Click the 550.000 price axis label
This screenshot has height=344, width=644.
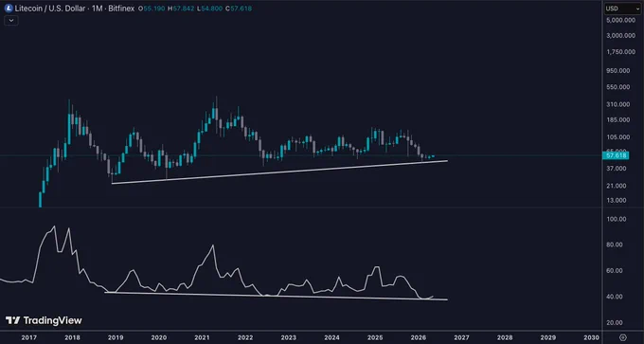click(618, 87)
